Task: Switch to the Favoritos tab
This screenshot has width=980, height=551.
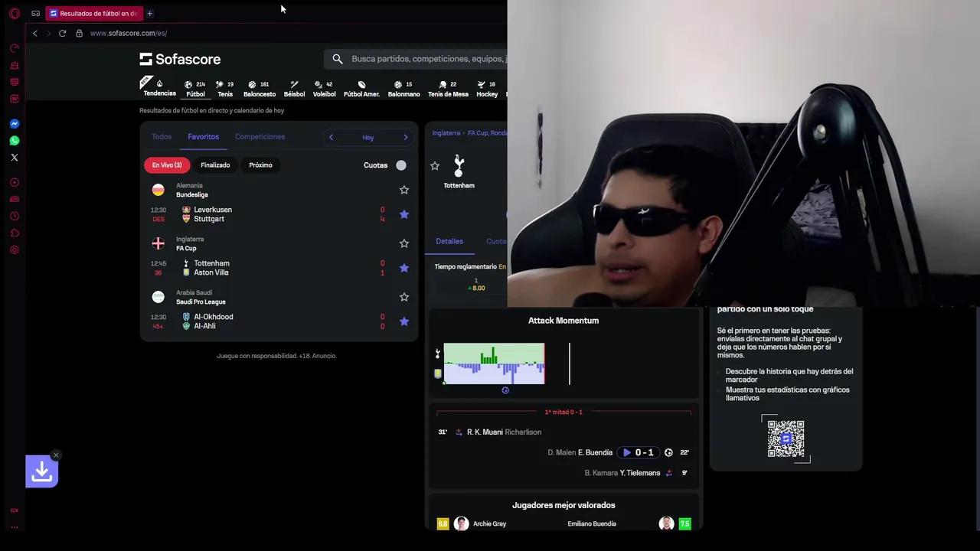Action: point(203,137)
